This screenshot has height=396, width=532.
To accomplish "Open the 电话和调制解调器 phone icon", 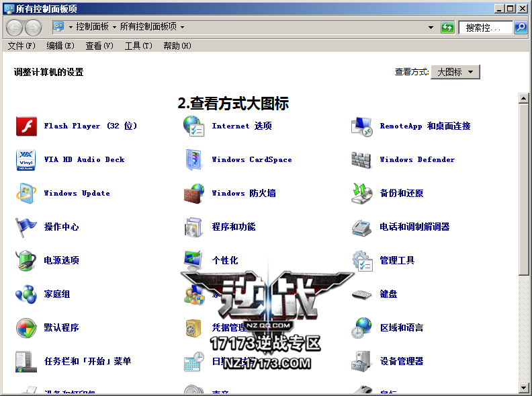I will pyautogui.click(x=361, y=227).
